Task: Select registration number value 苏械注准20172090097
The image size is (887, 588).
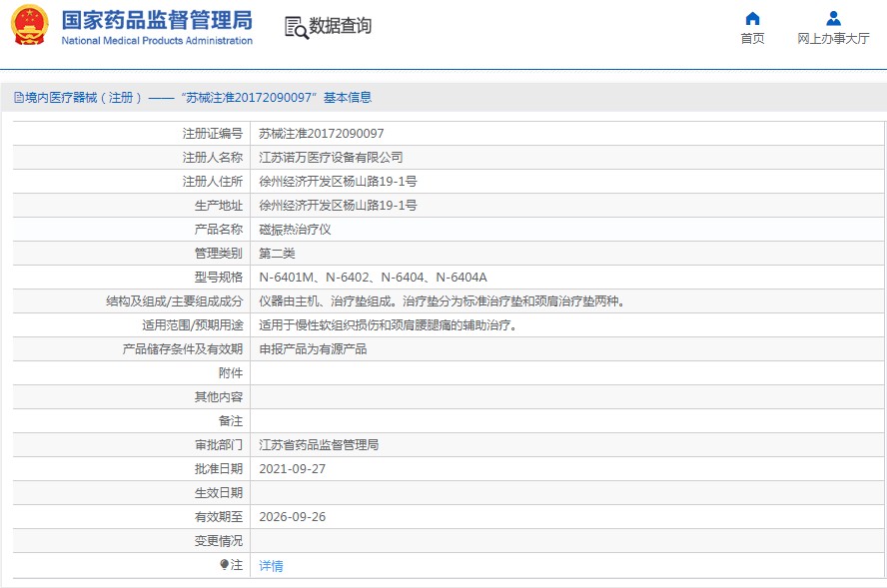Action: pyautogui.click(x=321, y=134)
